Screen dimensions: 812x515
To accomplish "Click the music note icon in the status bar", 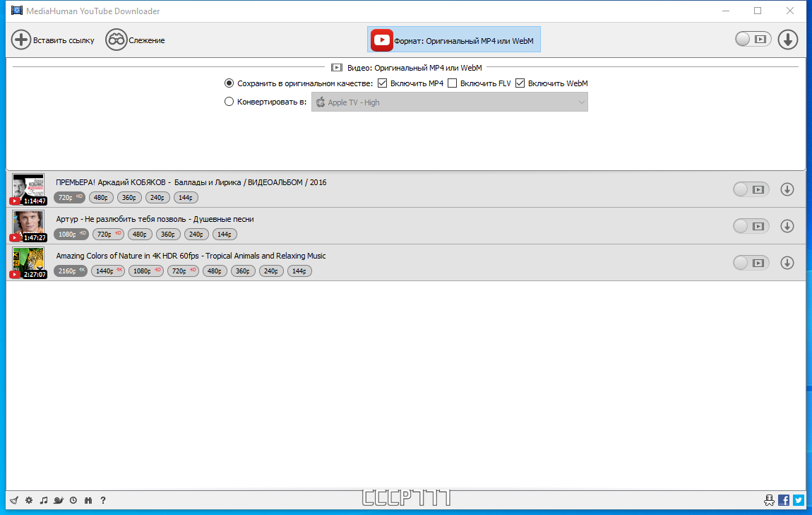I will [x=44, y=500].
